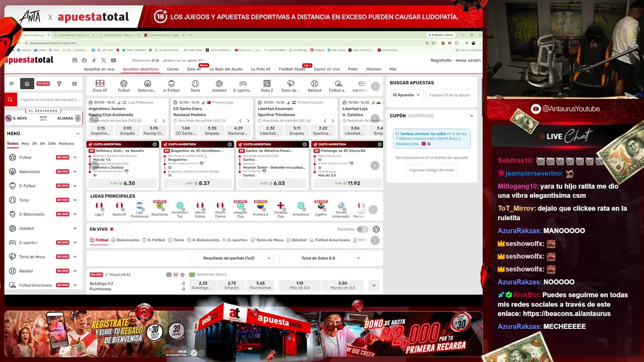Open the YouTube icon in the site header
644x362 pixels.
(x=113, y=60)
